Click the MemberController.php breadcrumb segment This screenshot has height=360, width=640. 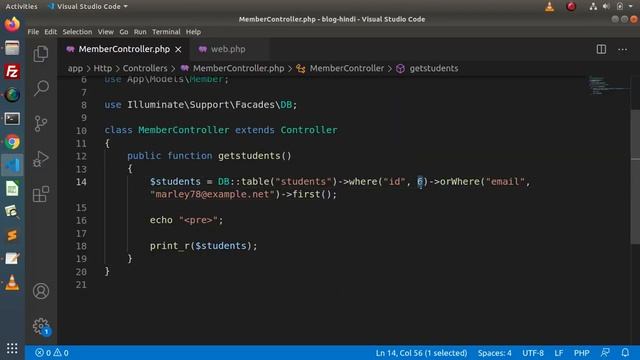[x=233, y=69]
